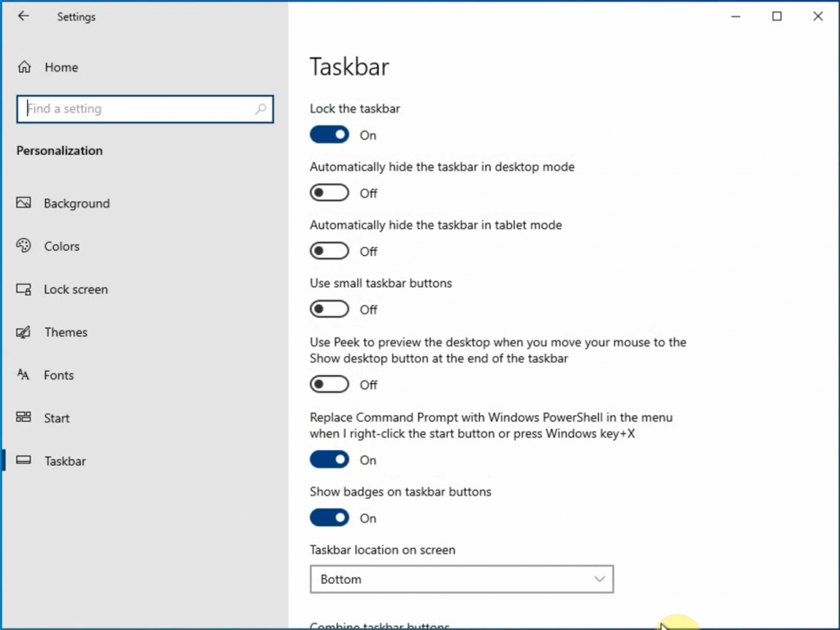Open Fonts settings

coord(59,375)
